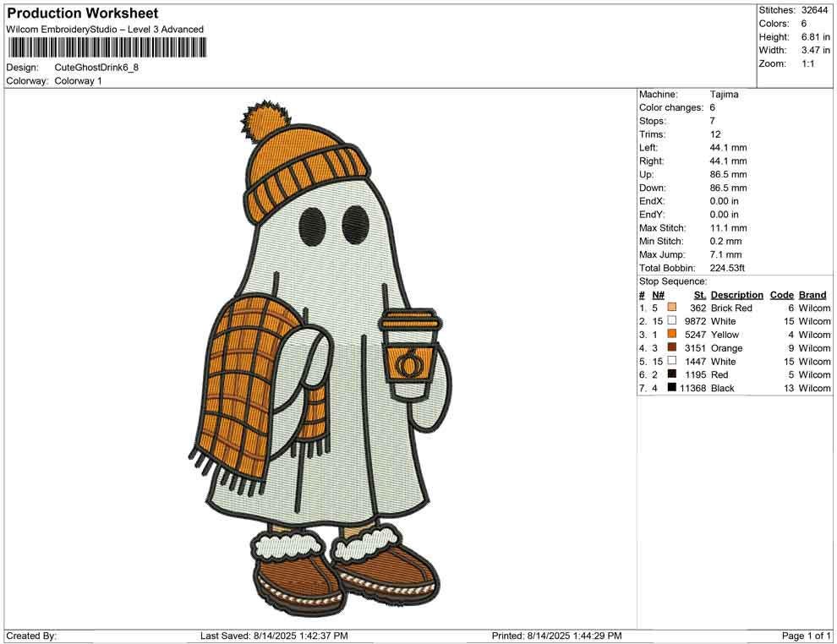The height and width of the screenshot is (644, 837).
Task: Click the St. column header
Action: click(x=699, y=294)
